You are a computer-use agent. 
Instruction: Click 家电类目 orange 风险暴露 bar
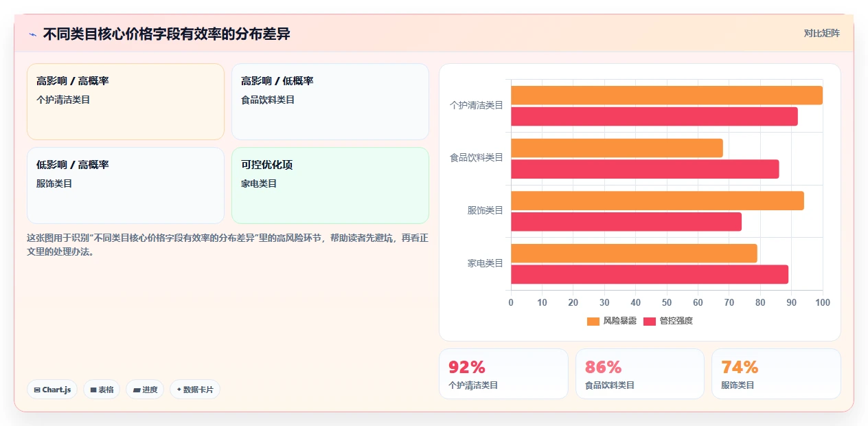click(x=634, y=253)
